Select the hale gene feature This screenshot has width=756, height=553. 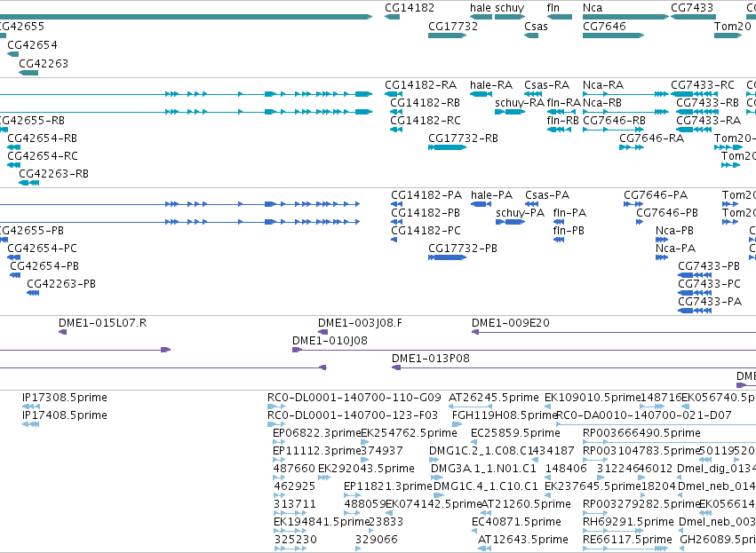pyautogui.click(x=481, y=17)
